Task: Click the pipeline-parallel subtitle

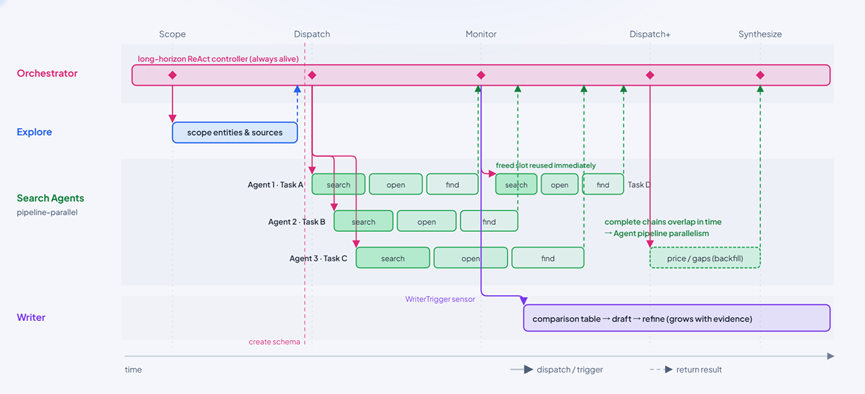Action: [47, 212]
